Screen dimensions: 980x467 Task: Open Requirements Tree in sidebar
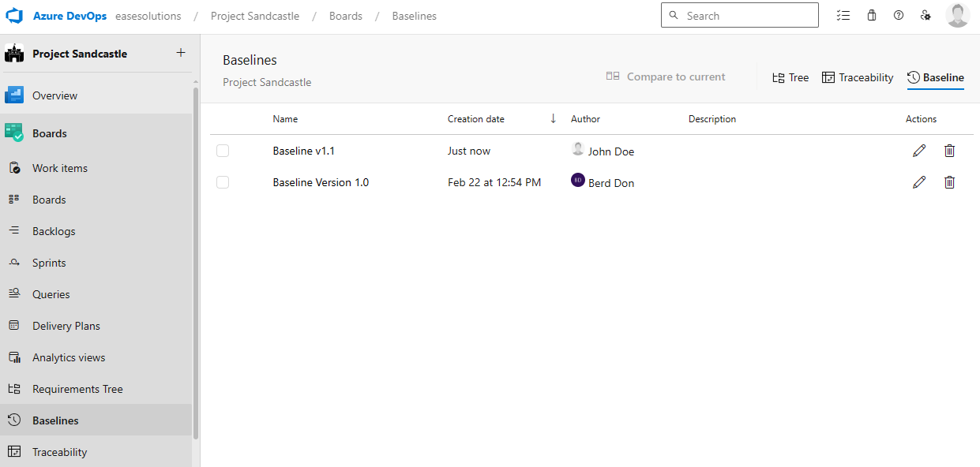point(96,389)
